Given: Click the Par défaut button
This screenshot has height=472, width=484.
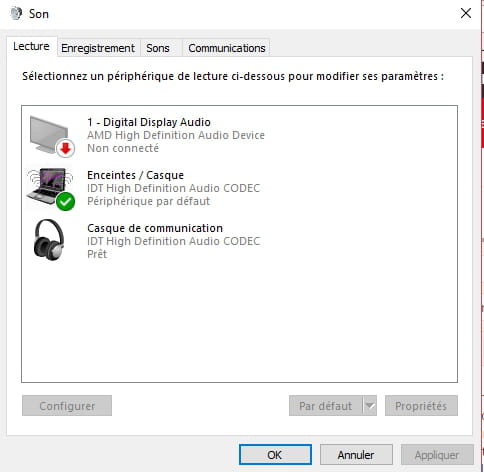Looking at the screenshot, I should click(326, 406).
